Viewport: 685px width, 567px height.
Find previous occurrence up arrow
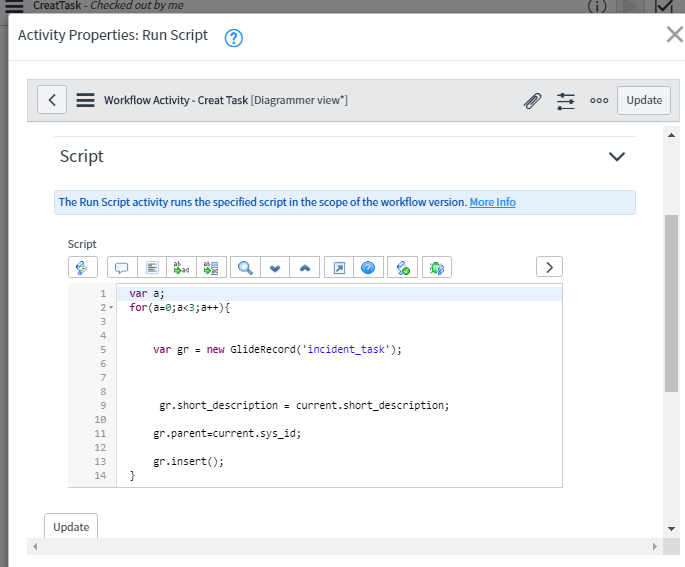point(305,267)
